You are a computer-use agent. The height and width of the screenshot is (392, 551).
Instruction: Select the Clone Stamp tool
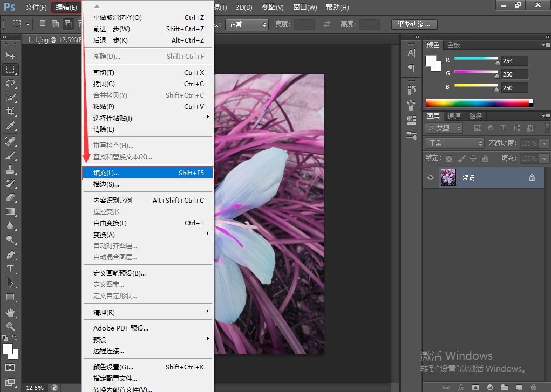[x=10, y=169]
